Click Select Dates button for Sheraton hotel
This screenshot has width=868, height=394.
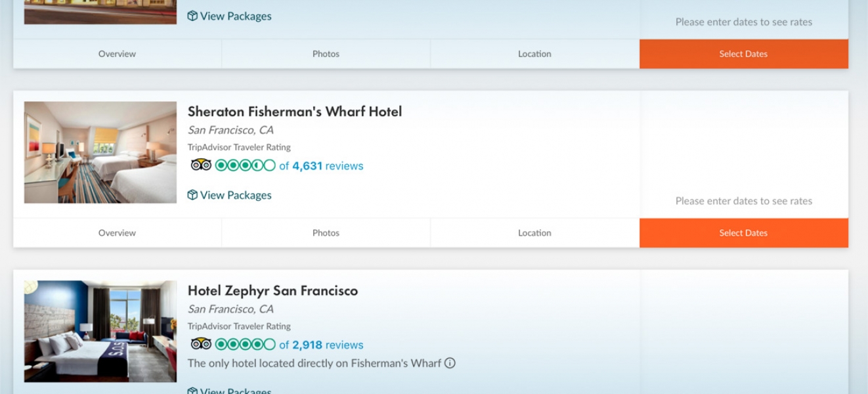(744, 233)
